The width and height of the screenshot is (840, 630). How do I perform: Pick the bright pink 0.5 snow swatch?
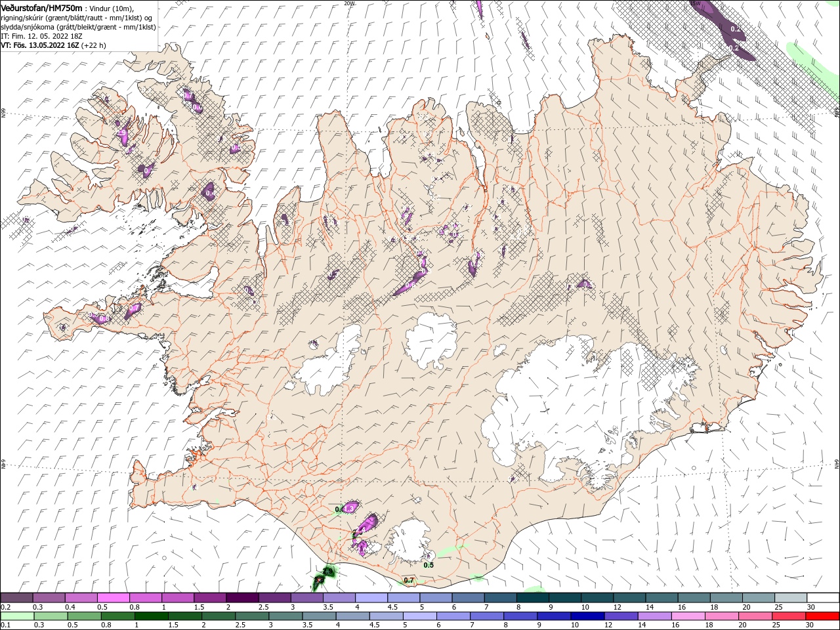[x=113, y=598]
